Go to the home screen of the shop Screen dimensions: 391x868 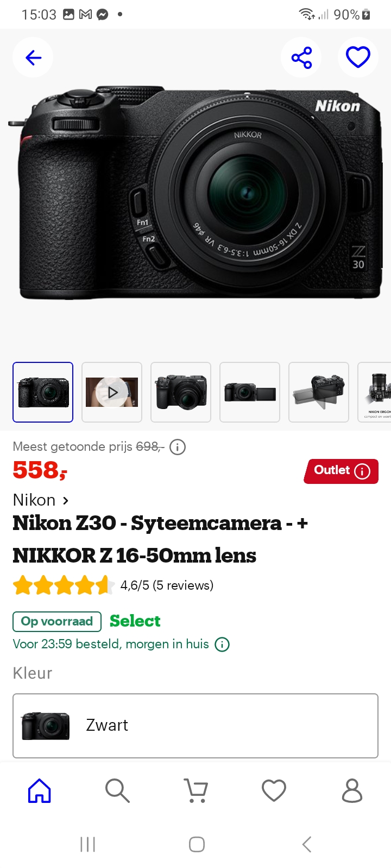39,790
